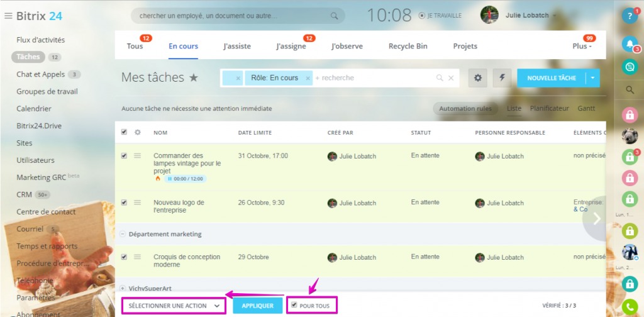
Task: Mark Mes tâches as favorite with star
Action: pyautogui.click(x=194, y=77)
